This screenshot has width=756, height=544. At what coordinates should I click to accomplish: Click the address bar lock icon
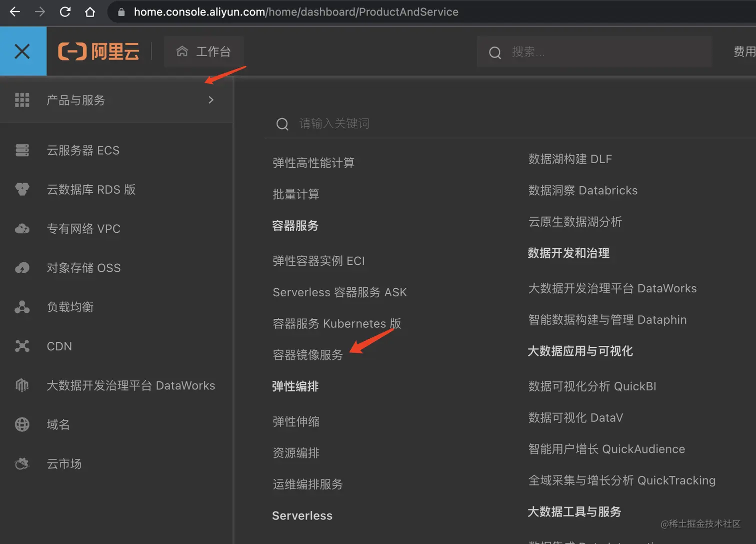coord(121,12)
